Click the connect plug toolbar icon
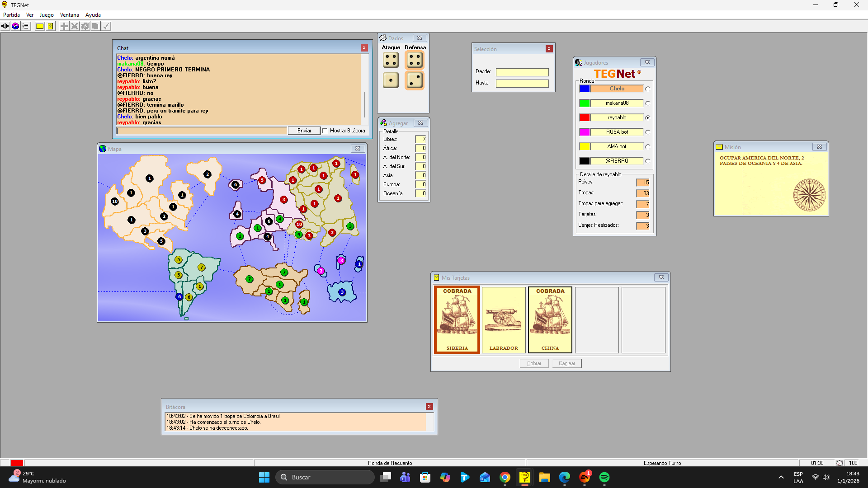This screenshot has height=488, width=868. coord(5,26)
